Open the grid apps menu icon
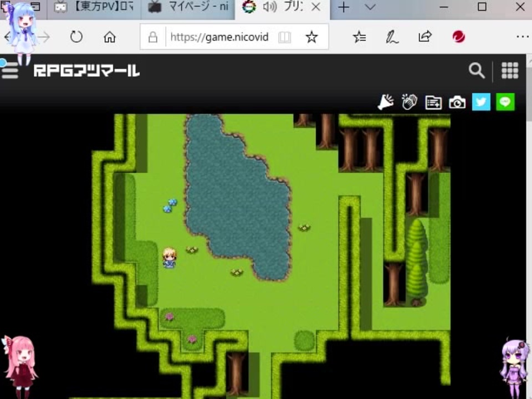532x399 pixels. pos(510,70)
